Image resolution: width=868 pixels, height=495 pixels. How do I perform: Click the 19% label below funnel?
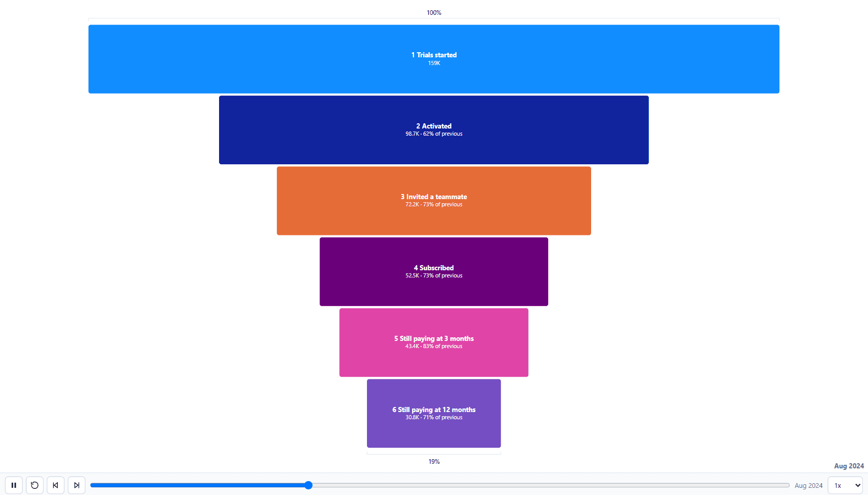click(434, 462)
